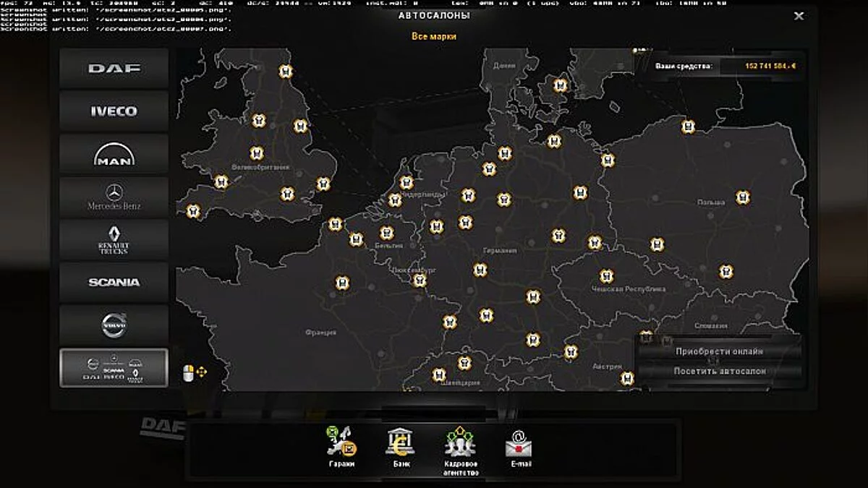Switch to the MAN dealer list
Screen dimensions: 868x488
(x=114, y=154)
